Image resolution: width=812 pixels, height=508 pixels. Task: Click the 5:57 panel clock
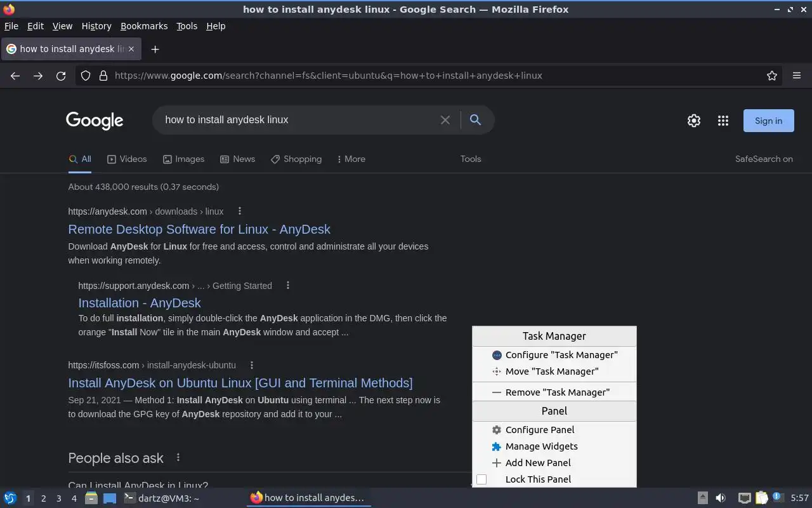click(800, 498)
